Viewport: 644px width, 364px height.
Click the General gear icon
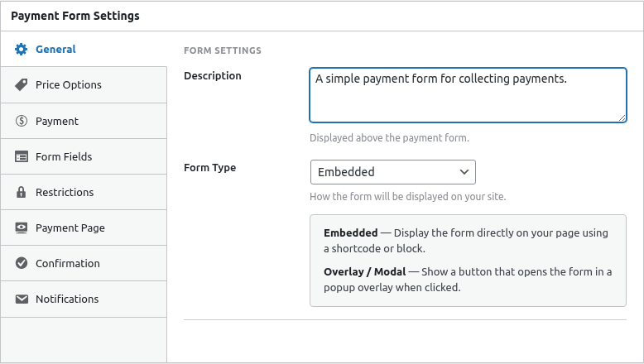coord(22,50)
